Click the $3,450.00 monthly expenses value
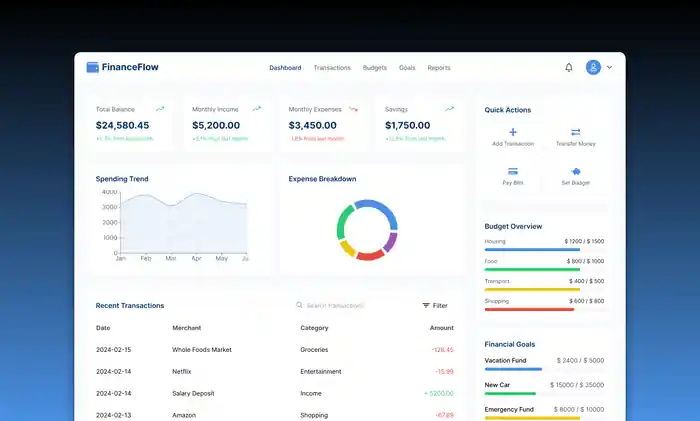The image size is (700, 421). tap(312, 125)
